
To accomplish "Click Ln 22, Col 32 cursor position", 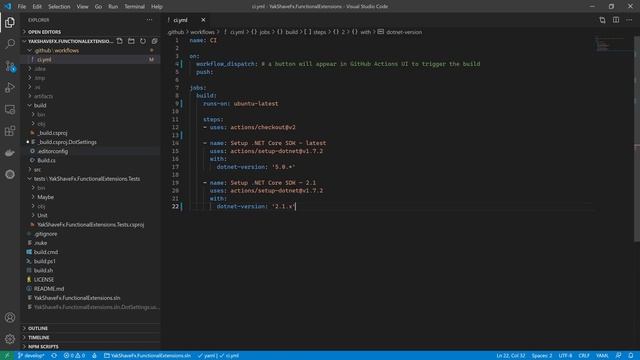I will pyautogui.click(x=511, y=356).
